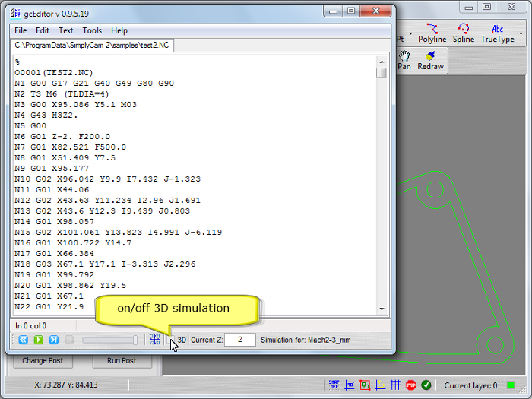Click the Redraw tool

(x=430, y=61)
